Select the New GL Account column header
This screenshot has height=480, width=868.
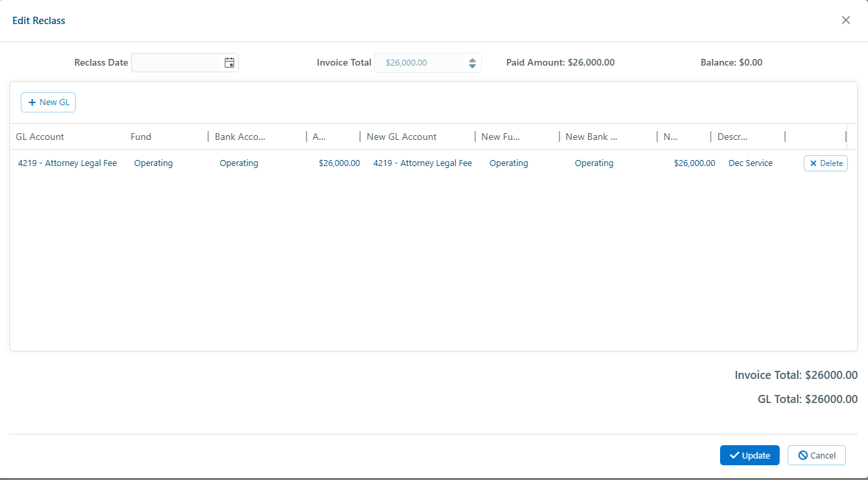pyautogui.click(x=402, y=137)
